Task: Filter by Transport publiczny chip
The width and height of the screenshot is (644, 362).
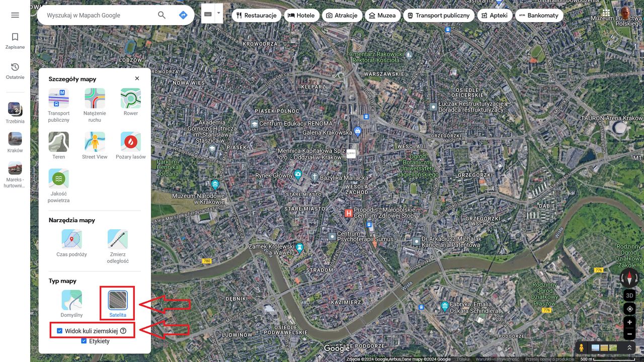Action: click(x=439, y=15)
